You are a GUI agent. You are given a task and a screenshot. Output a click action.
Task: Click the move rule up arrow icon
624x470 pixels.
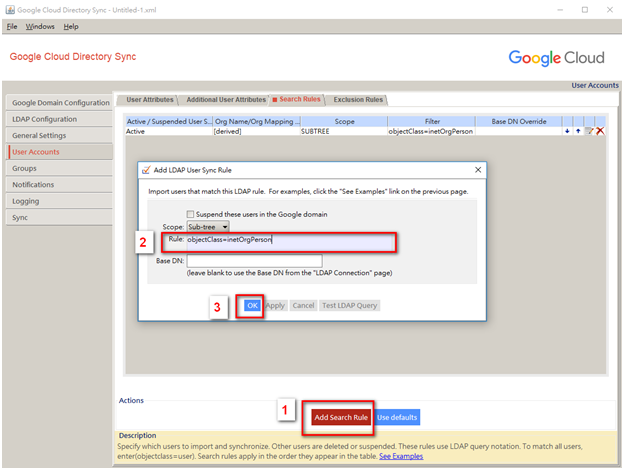point(578,131)
